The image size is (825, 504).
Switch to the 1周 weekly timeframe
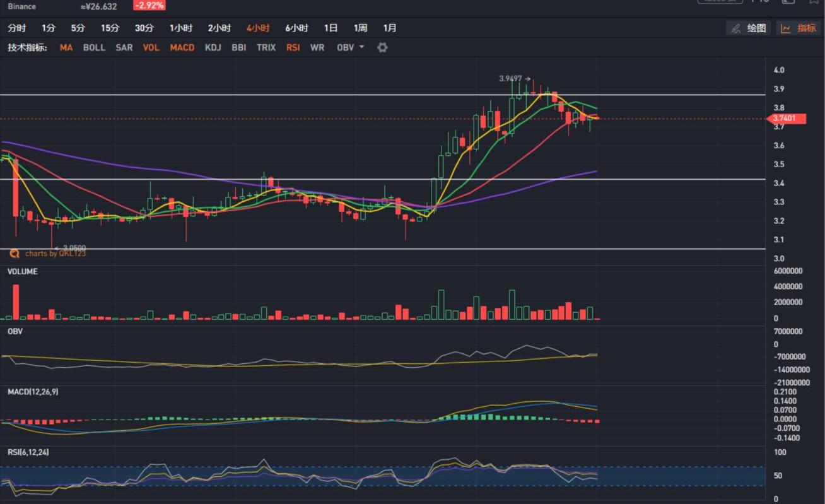coord(360,28)
